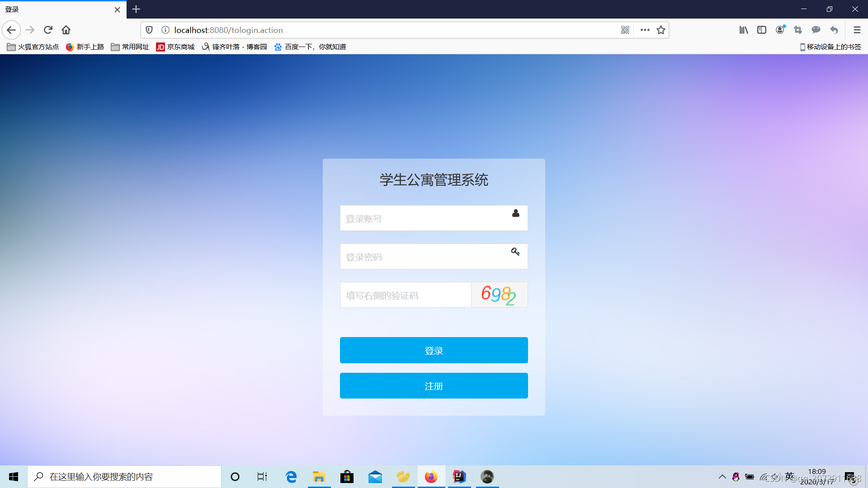Toggle the sidebar view icon

click(762, 30)
